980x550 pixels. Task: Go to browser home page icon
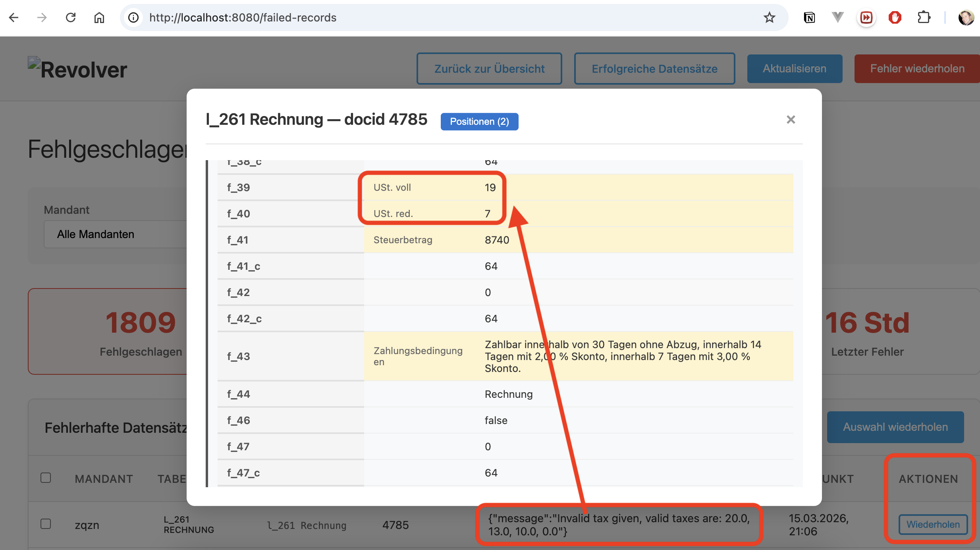99,17
